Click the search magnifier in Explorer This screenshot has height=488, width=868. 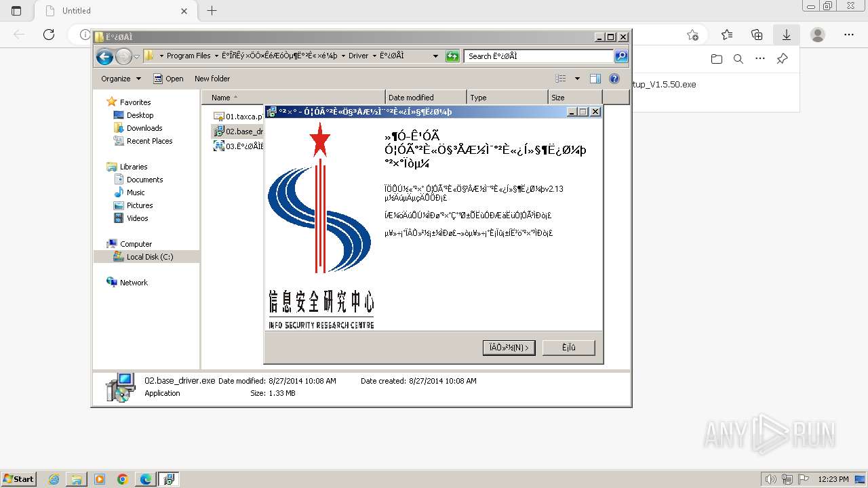tap(621, 56)
